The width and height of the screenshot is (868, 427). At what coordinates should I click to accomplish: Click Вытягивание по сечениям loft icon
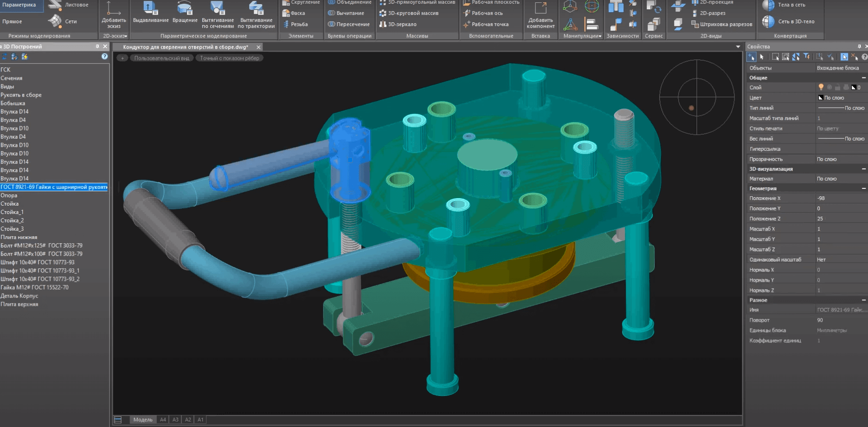coord(218,8)
